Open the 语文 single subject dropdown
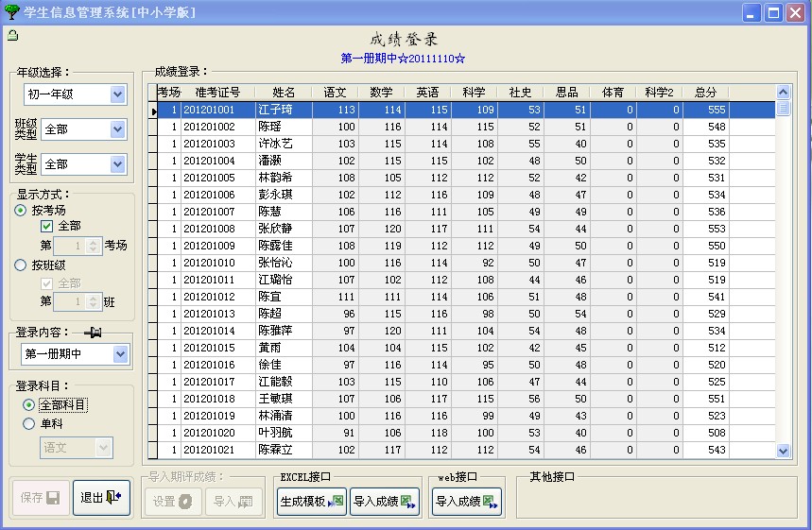The height and width of the screenshot is (530, 812). pos(104,447)
